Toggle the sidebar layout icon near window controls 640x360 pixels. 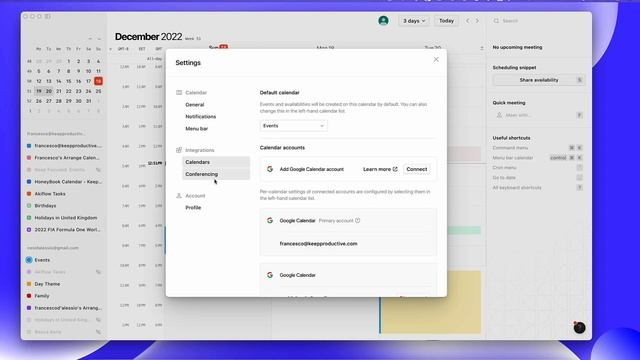click(x=48, y=16)
